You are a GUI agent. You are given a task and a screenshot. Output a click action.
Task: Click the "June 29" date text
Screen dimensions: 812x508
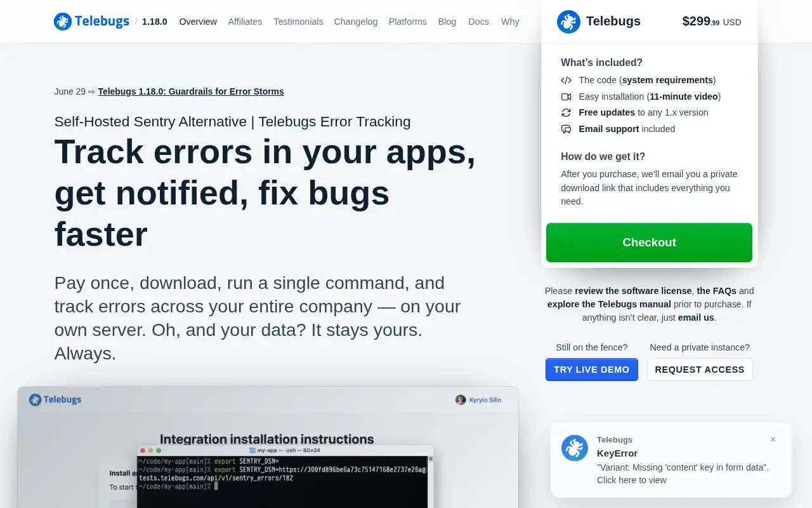pyautogui.click(x=70, y=91)
